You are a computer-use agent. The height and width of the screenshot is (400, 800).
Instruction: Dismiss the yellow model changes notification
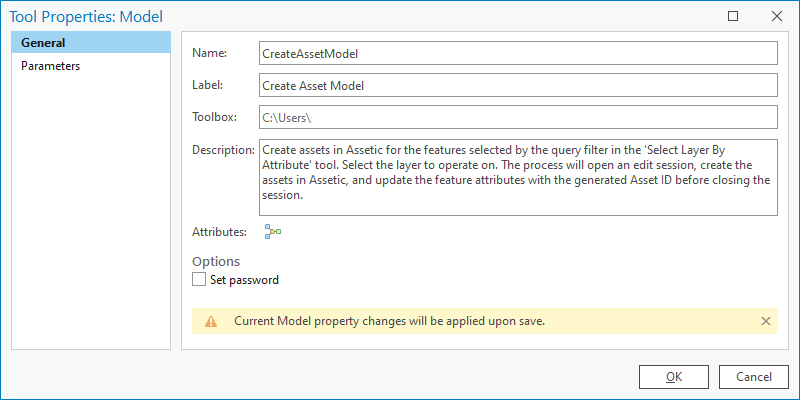(765, 321)
